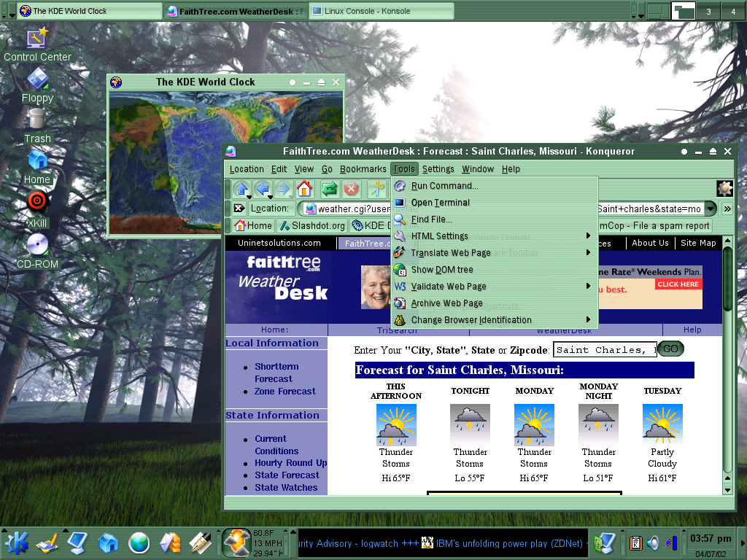Viewport: 747px width, 560px height.
Task: Click the KWeather storm applet icon
Action: click(237, 542)
